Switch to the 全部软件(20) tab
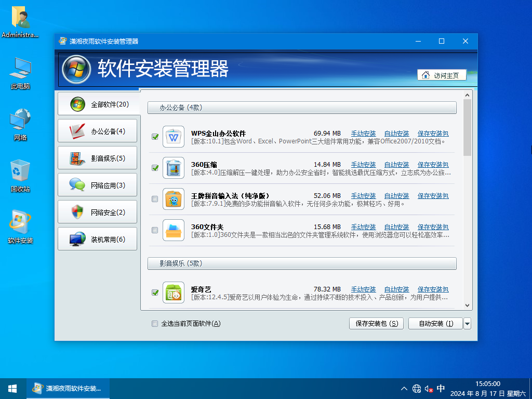 99,104
